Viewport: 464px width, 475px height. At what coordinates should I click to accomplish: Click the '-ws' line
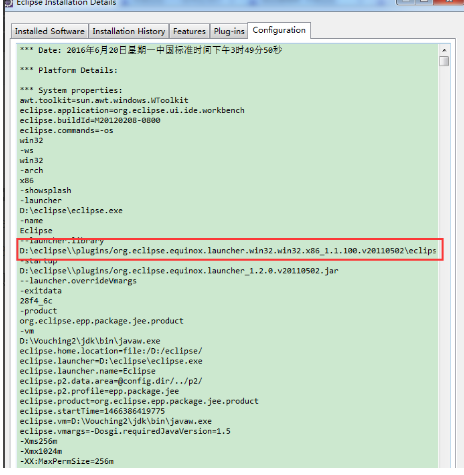(x=27, y=150)
